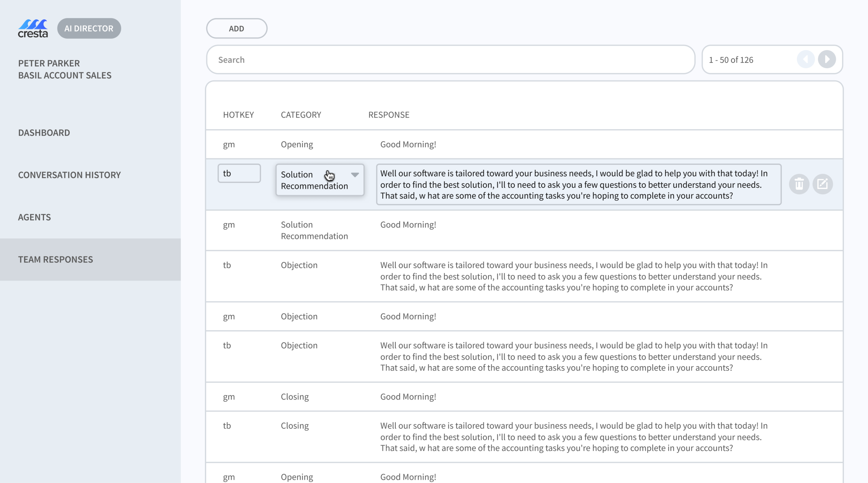Select Team Responses in sidebar
This screenshot has width=868, height=483.
coord(55,260)
